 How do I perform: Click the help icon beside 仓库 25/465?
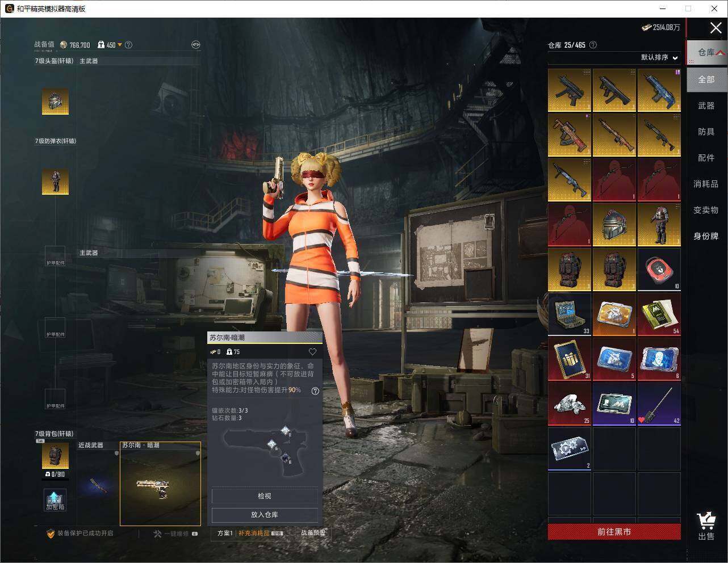pos(593,45)
